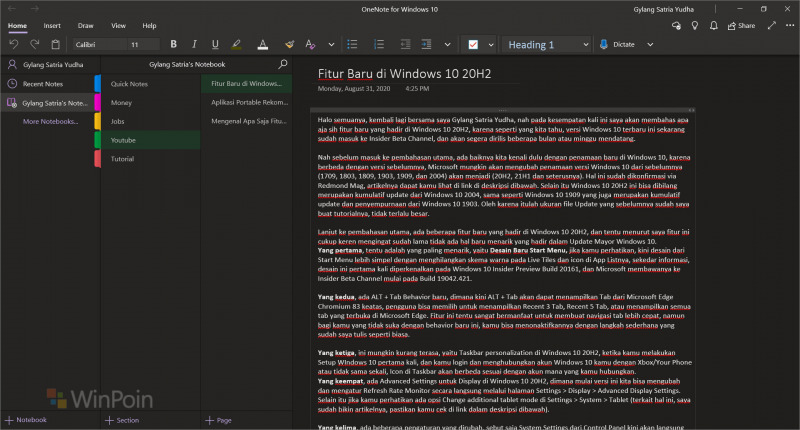Click the notebook header Gylang Satria's Notebook
Viewport: 800px width, 430px height.
(187, 64)
